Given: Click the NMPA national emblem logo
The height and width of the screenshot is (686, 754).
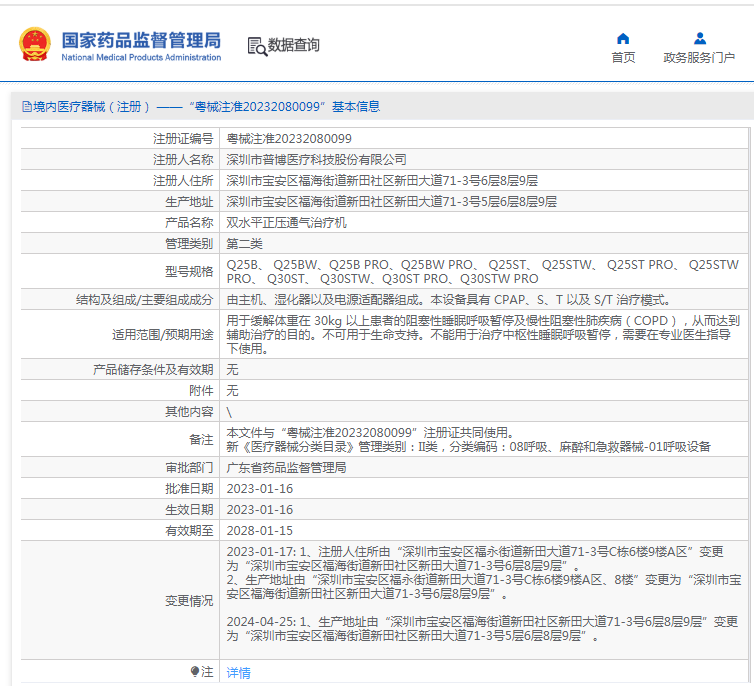Looking at the screenshot, I should coord(35,44).
